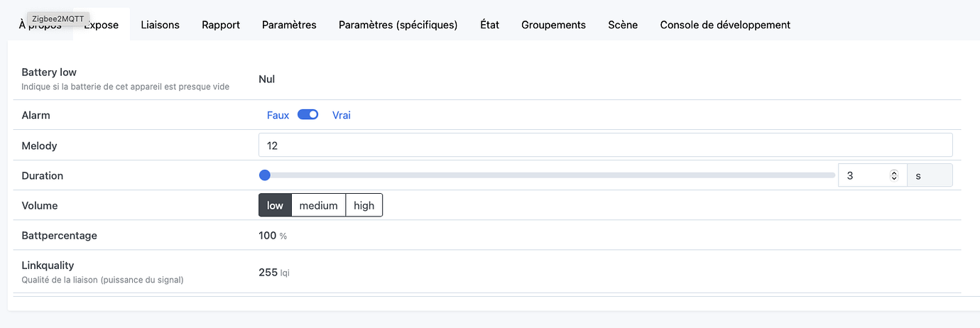The image size is (980, 328).
Task: Click the Duration stepper arrows
Action: (x=894, y=175)
